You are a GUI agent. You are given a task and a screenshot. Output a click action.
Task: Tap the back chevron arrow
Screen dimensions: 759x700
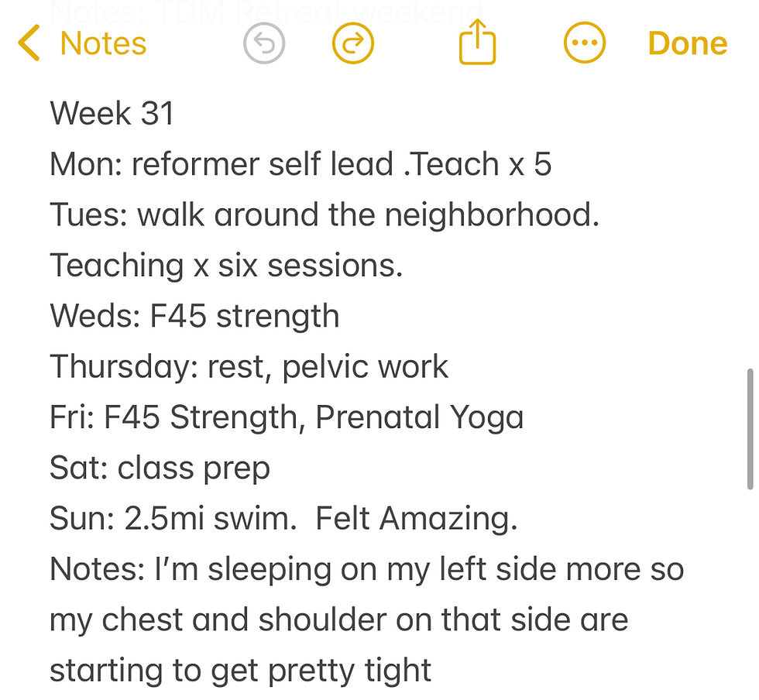29,43
